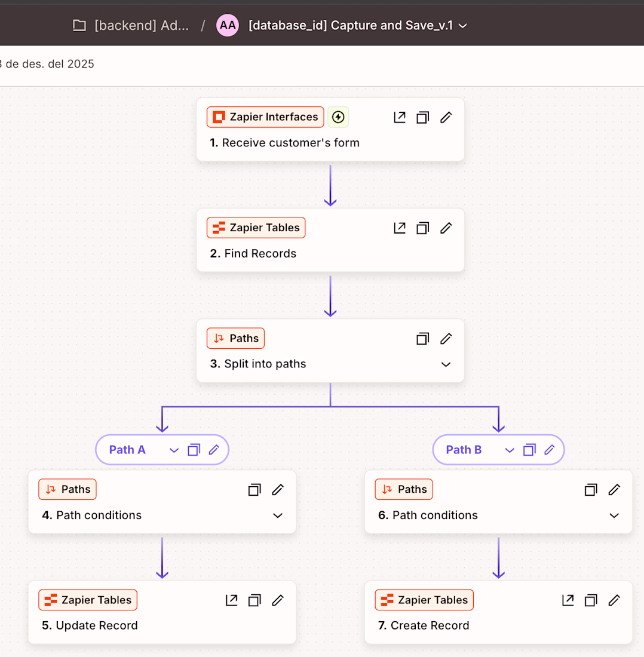Open the Path A dropdown chevron
The width and height of the screenshot is (644, 657).
coord(174,450)
